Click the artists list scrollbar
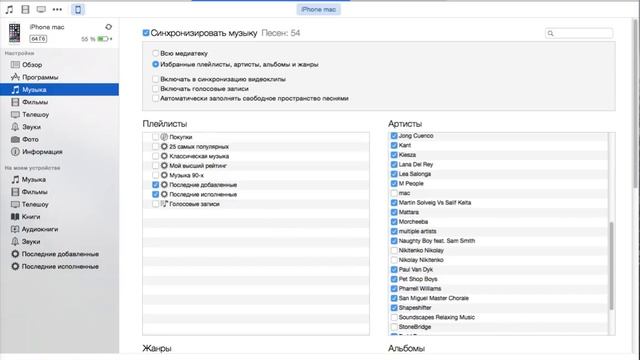 click(611, 265)
